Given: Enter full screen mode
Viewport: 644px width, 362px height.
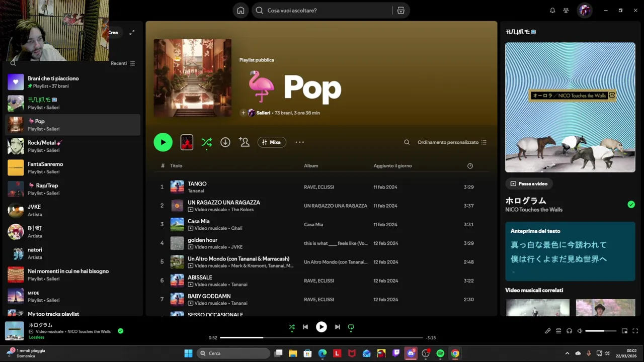Looking at the screenshot, I should pyautogui.click(x=635, y=331).
